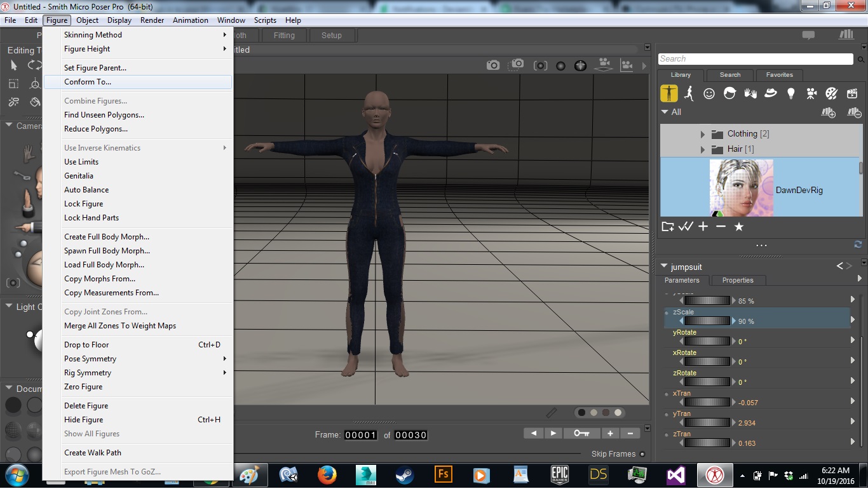Click the Library search input field
The height and width of the screenshot is (503, 868).
(x=755, y=59)
